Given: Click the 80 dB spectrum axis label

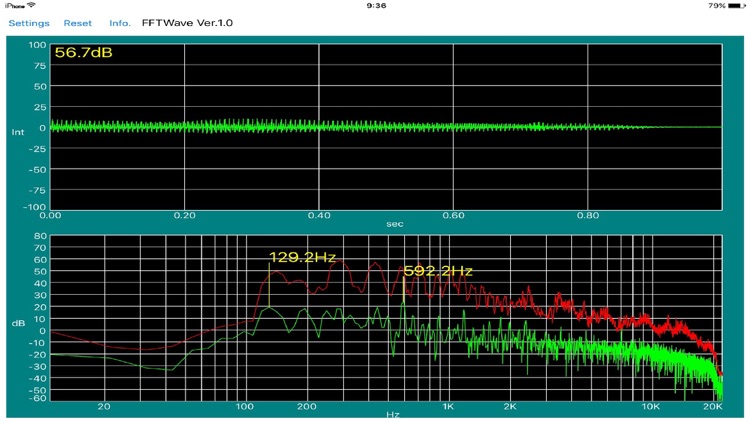Looking at the screenshot, I should click(x=41, y=236).
